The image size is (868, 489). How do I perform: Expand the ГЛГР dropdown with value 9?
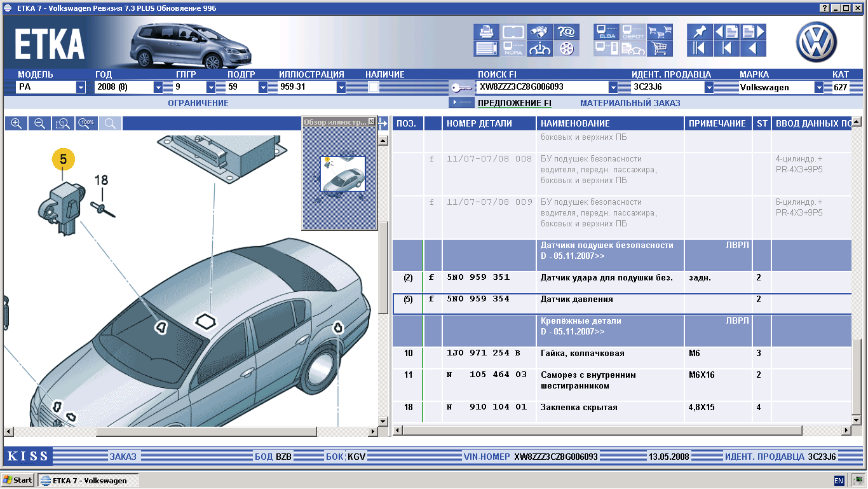coord(211,88)
